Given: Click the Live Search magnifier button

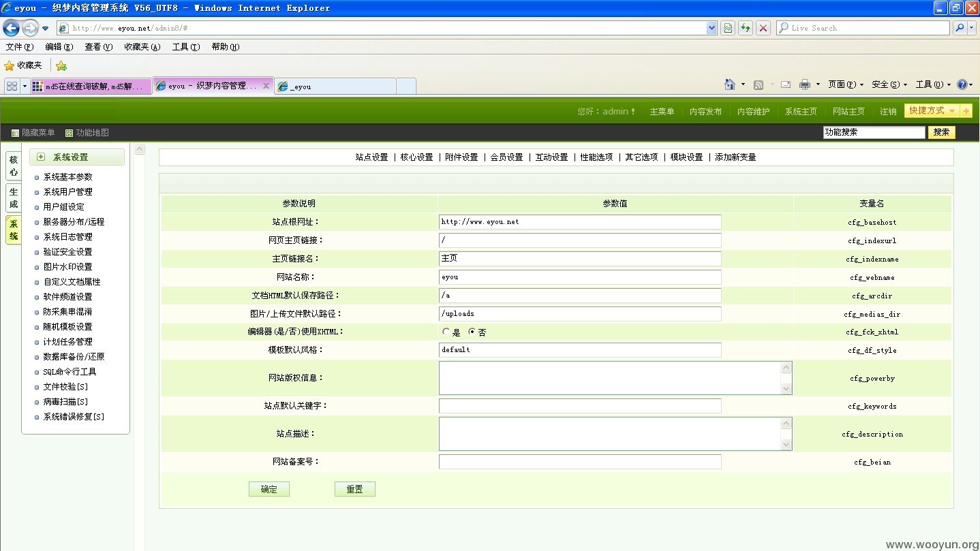Looking at the screenshot, I should pos(960,28).
